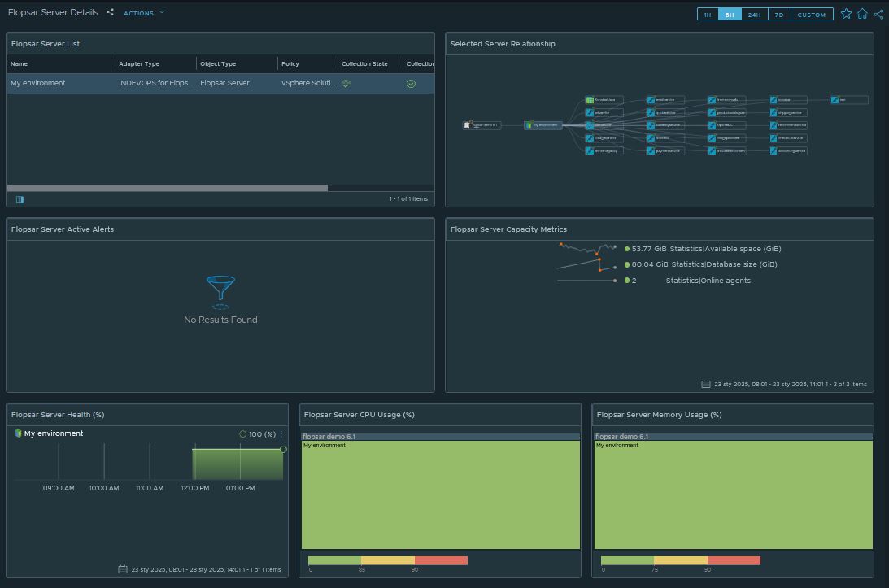The width and height of the screenshot is (889, 588).
Task: Switch to the 7D time range
Action: [779, 14]
